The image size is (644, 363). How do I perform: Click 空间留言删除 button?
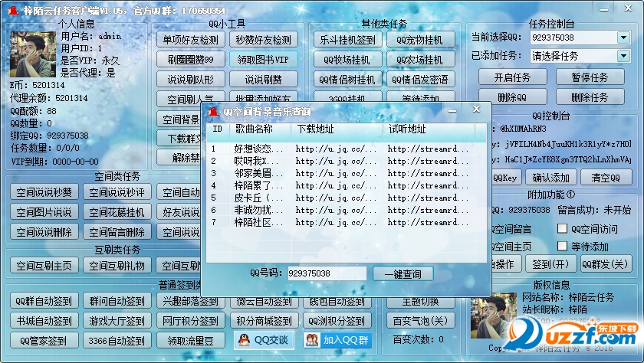coord(117,232)
